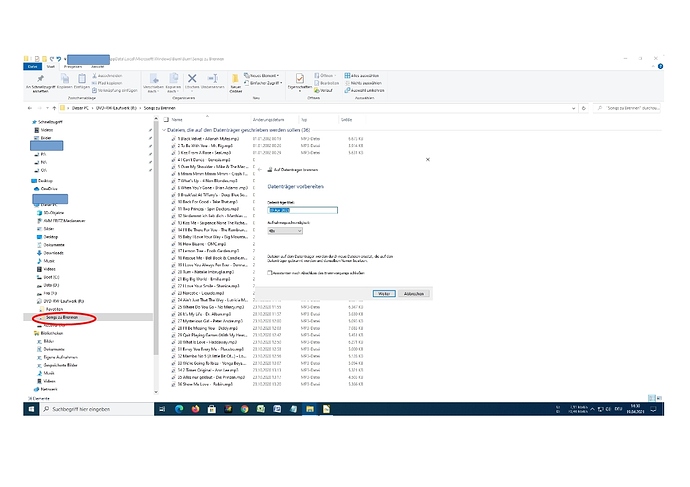This screenshot has width=690, height=487.
Task: Click the Weiter button in burn dialog
Action: 384,294
